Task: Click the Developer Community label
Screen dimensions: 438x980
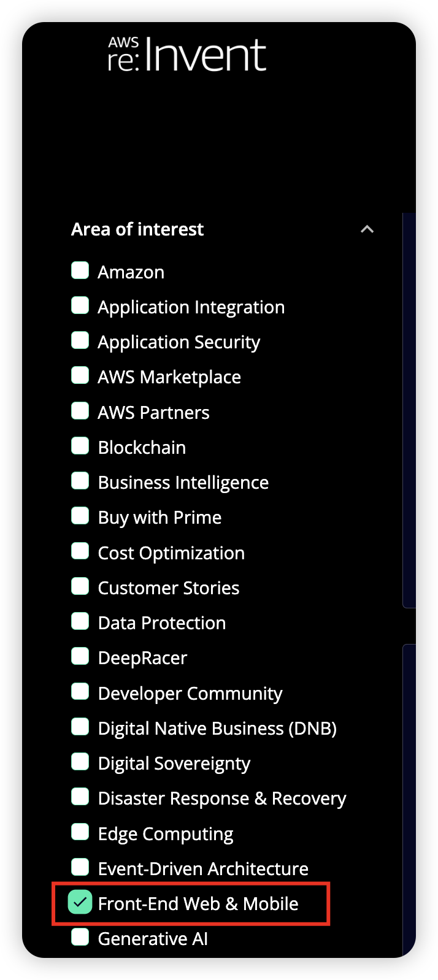Action: 190,693
